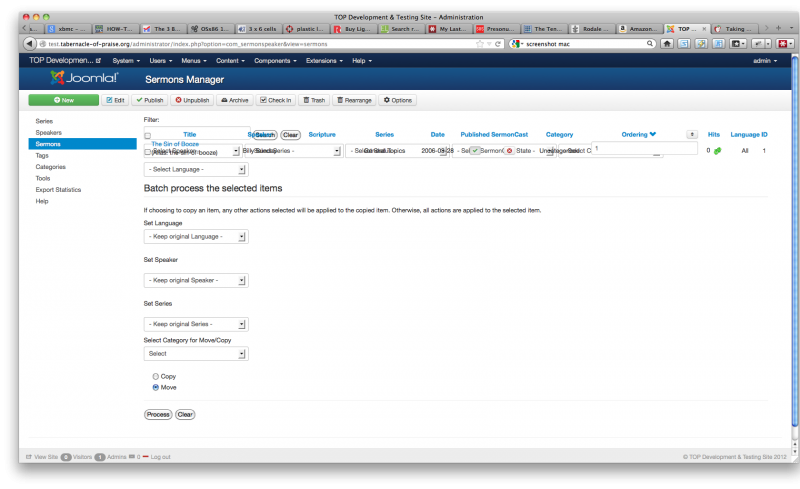This screenshot has width=800, height=489.
Task: Toggle the red SermonCast icon for Sin of Booze
Action: click(x=509, y=151)
